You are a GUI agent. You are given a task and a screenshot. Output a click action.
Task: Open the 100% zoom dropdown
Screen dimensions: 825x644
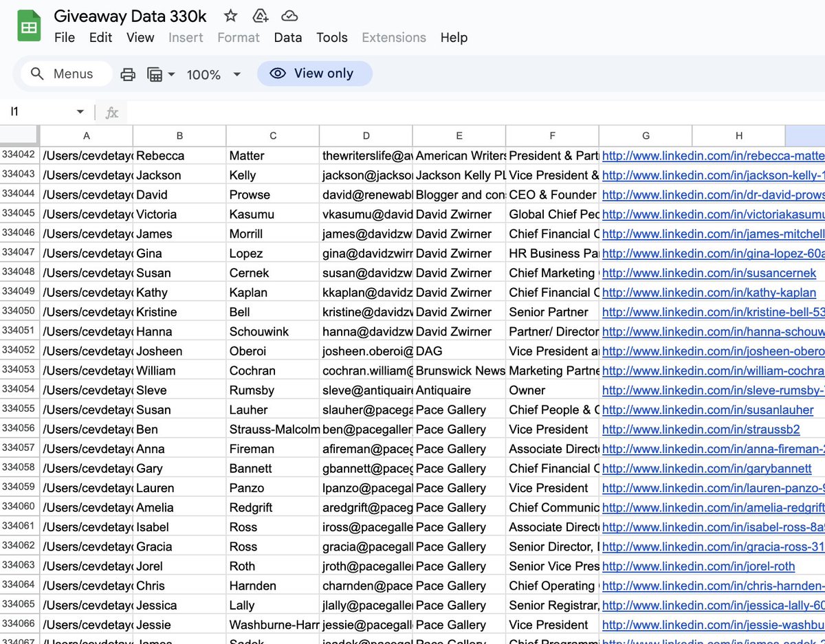tap(214, 74)
